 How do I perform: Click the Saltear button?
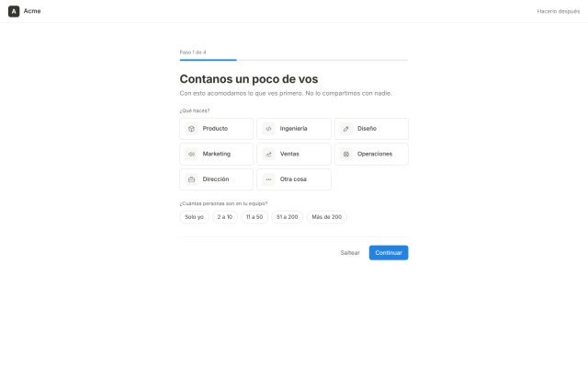[350, 253]
